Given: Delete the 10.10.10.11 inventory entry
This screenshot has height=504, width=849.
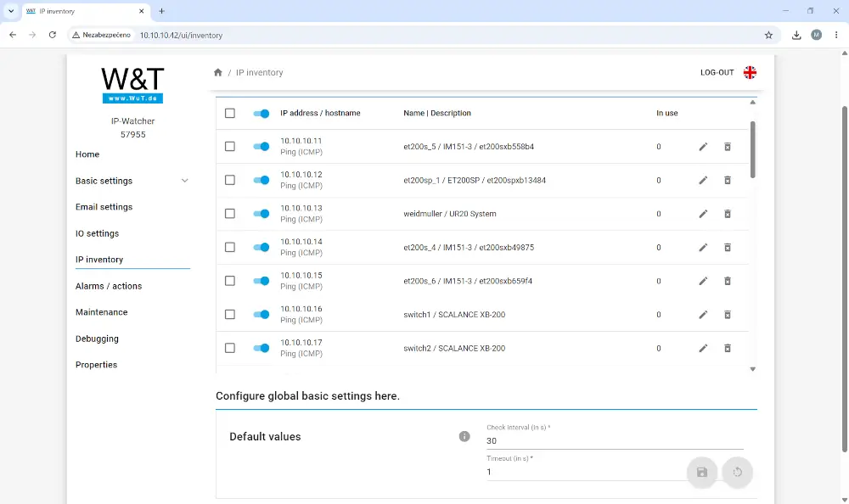Looking at the screenshot, I should (x=728, y=147).
